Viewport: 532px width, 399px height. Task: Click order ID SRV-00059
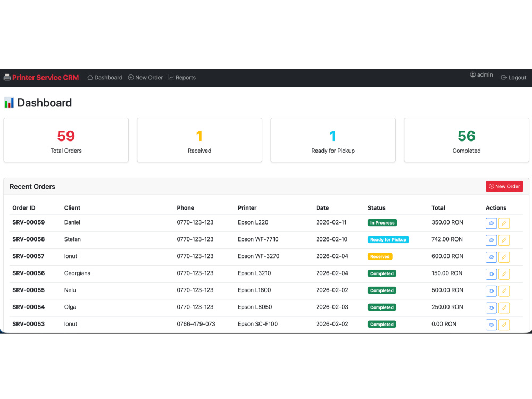click(29, 222)
